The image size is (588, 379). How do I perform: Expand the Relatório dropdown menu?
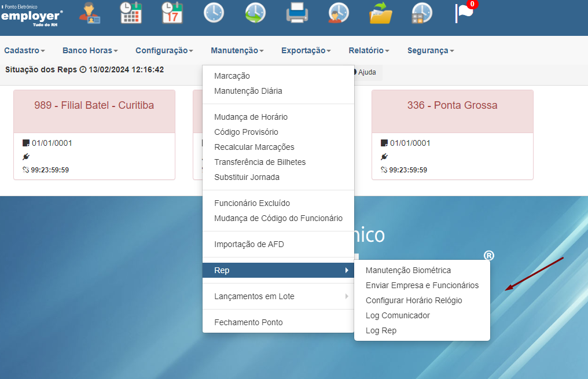click(369, 50)
